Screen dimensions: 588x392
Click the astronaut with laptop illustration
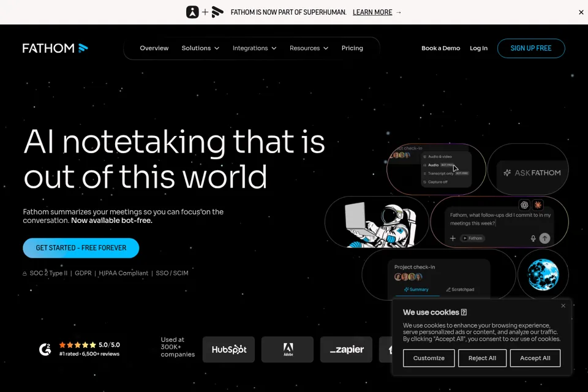(x=380, y=224)
